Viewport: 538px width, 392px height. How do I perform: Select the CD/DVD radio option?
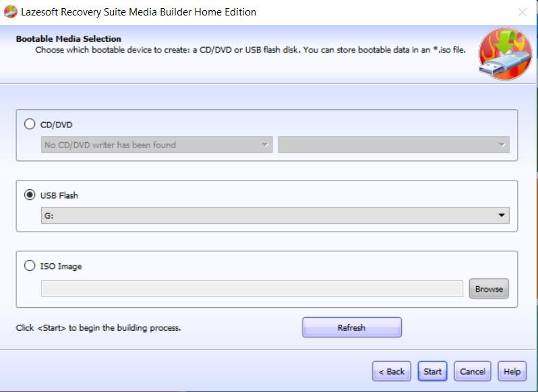(x=30, y=124)
